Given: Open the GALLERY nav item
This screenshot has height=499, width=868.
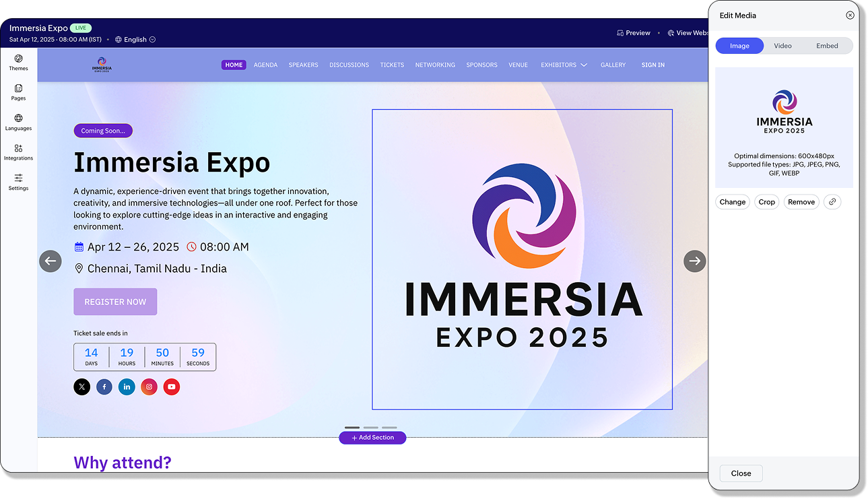Looking at the screenshot, I should point(613,65).
